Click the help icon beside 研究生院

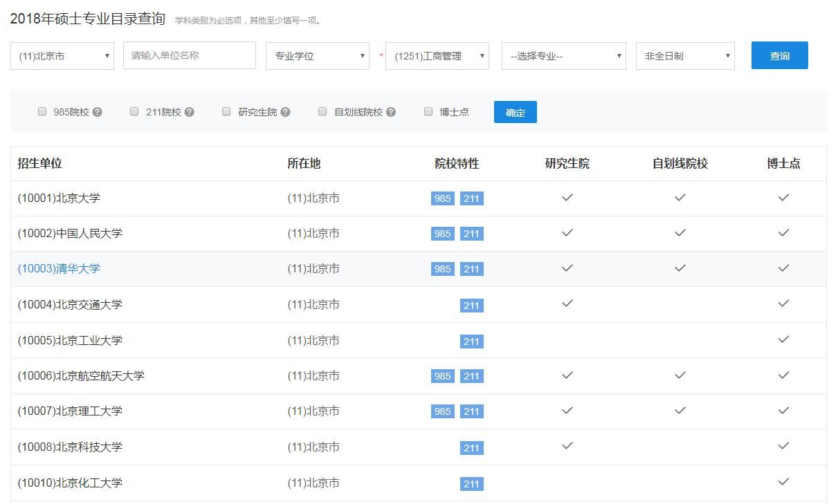285,112
